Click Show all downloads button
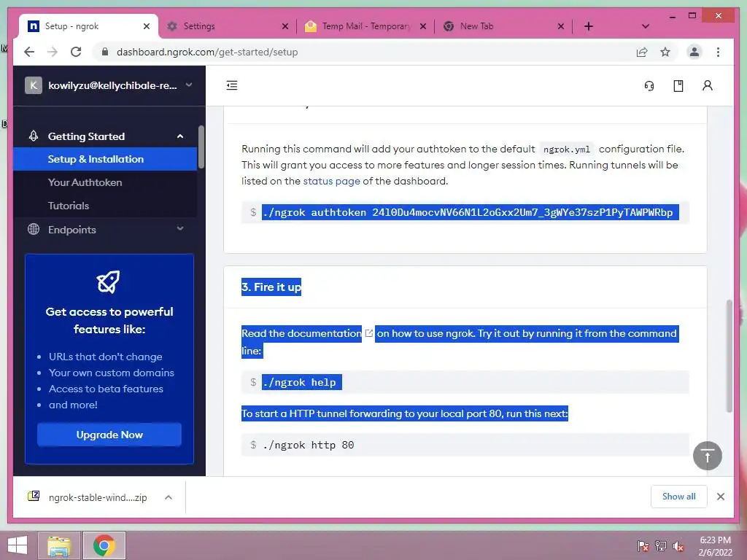 [678, 497]
